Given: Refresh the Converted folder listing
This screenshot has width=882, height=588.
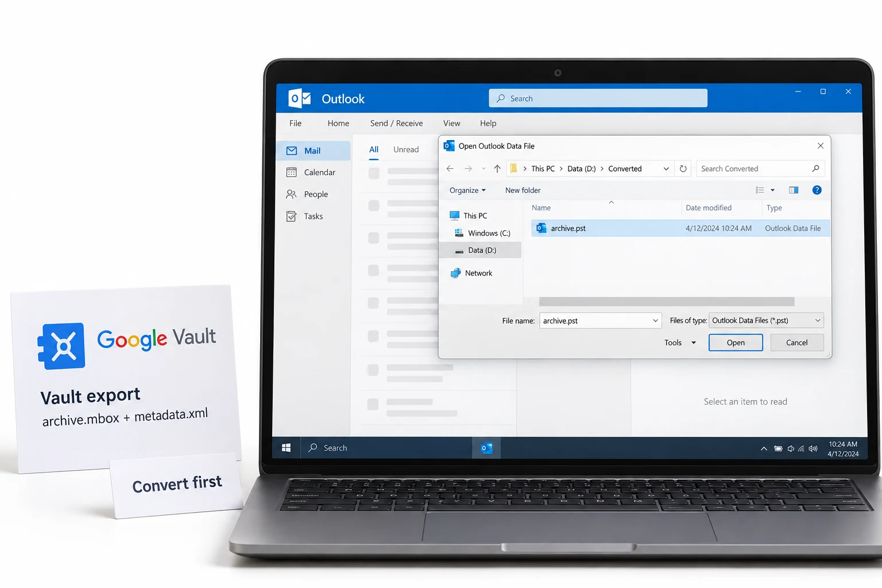Looking at the screenshot, I should tap(683, 168).
